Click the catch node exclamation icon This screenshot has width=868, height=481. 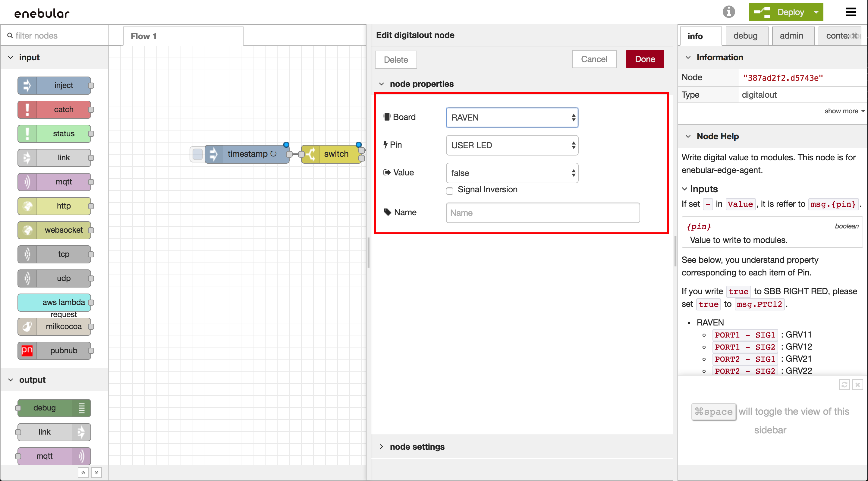(x=27, y=110)
